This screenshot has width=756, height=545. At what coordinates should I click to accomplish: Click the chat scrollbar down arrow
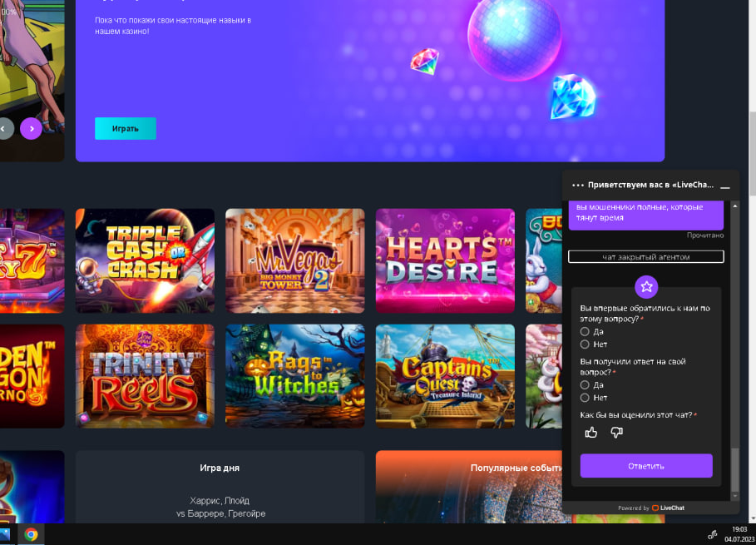(x=734, y=496)
